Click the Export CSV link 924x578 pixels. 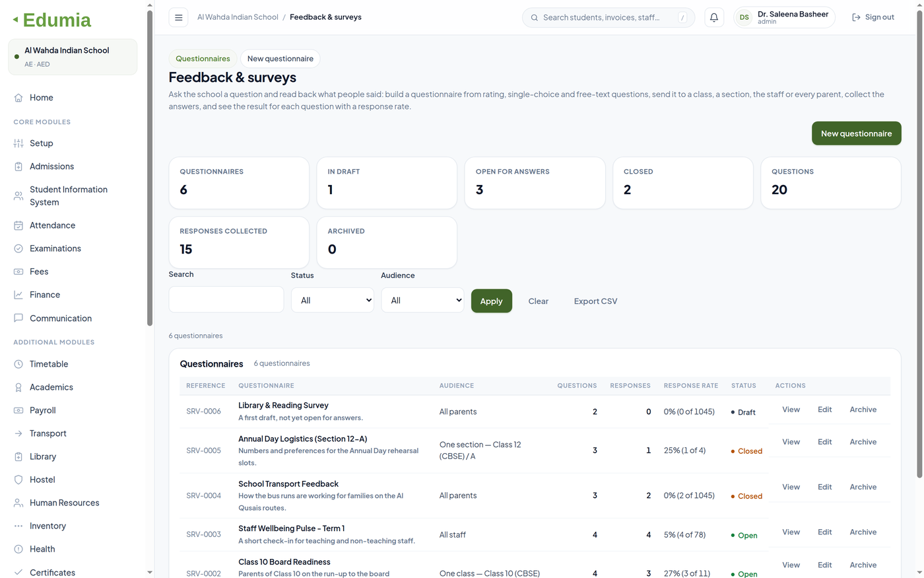click(x=595, y=301)
